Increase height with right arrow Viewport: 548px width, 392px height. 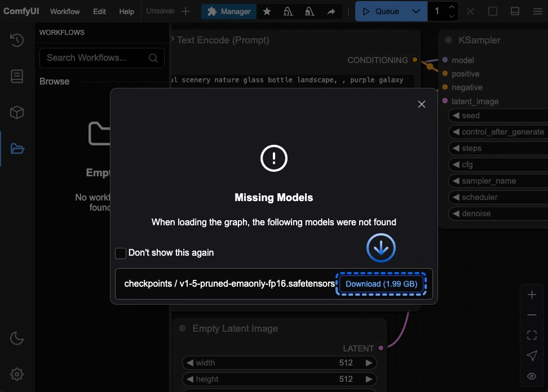coord(369,379)
